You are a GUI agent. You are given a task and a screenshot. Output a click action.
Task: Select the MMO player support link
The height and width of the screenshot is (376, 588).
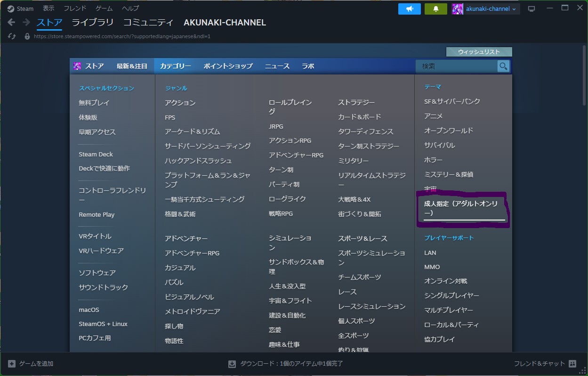coord(432,267)
